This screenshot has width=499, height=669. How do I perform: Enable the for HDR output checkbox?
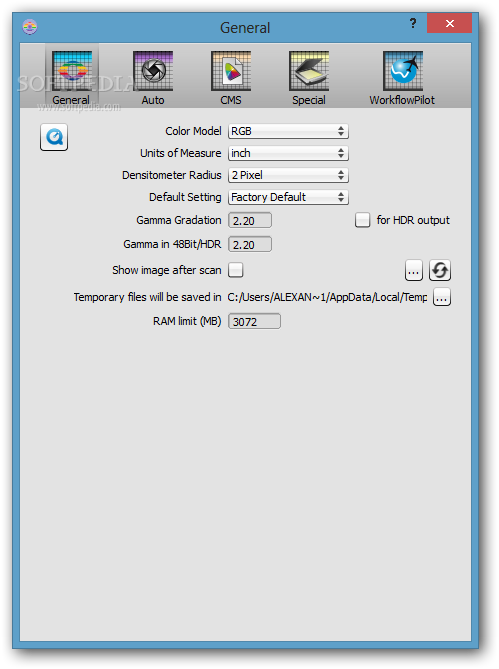(x=363, y=220)
